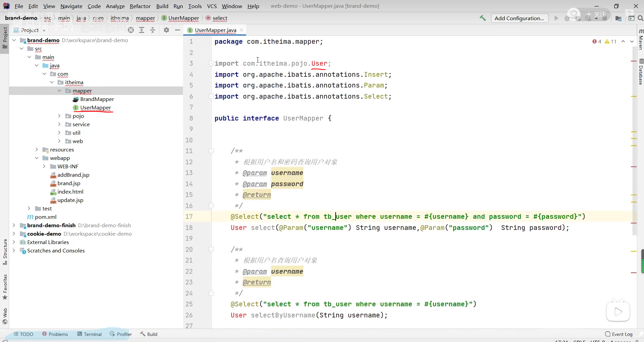Viewport: 644px width, 342px height.
Task: Click Collapse All icon in Project panel
Action: (153, 30)
